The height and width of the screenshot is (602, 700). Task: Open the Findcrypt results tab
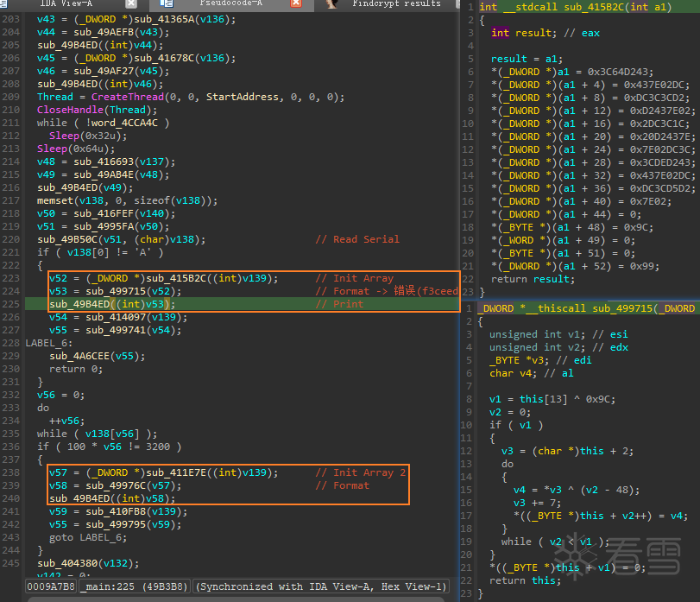[x=396, y=3]
